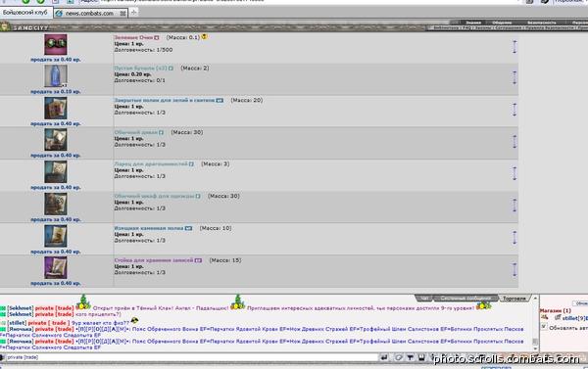This screenshot has height=369, width=588.
Task: Click the clear chat eraser icon
Action: 398,358
